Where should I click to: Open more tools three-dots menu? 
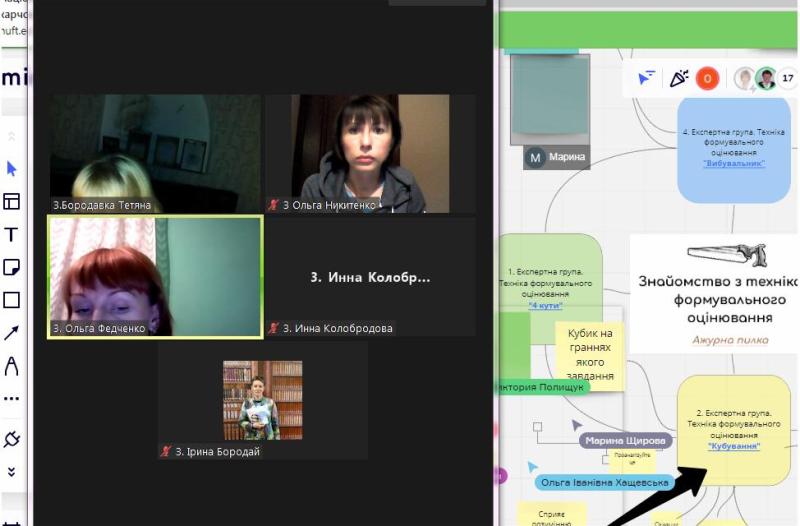tap(11, 398)
